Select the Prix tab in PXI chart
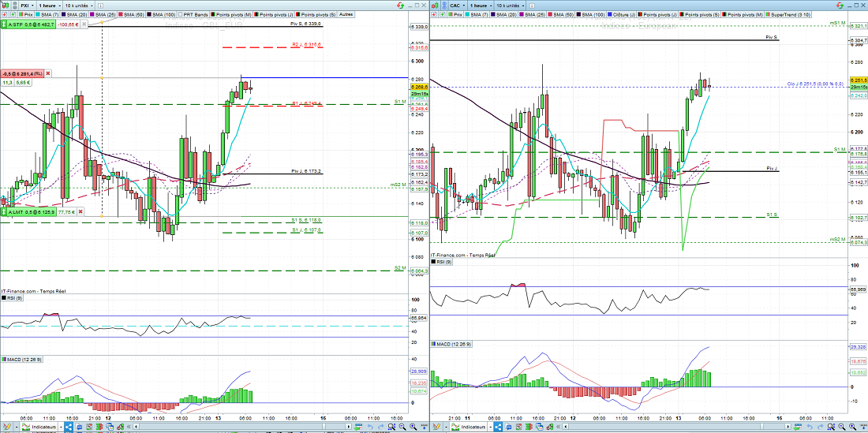 coord(26,14)
